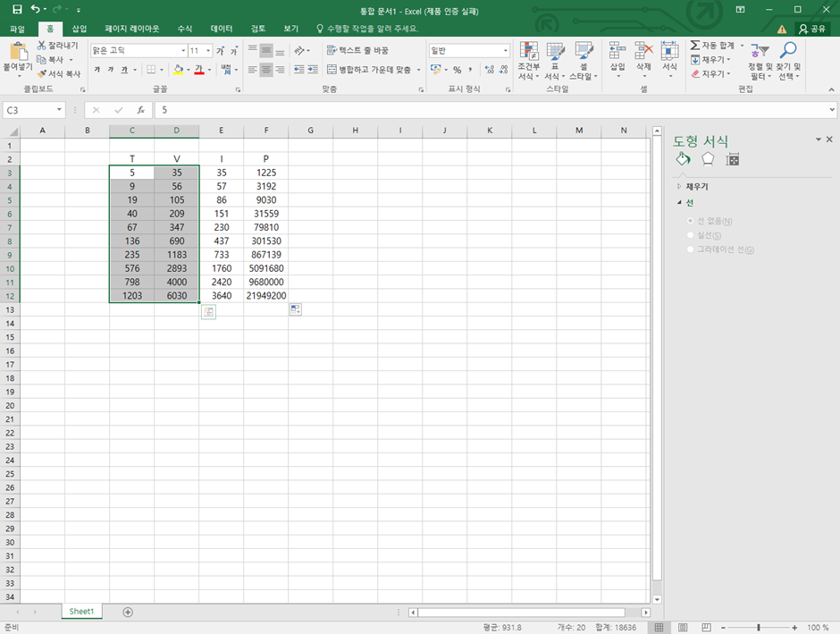Open the AutoSum dropdown arrow
Image resolution: width=840 pixels, height=634 pixels.
click(x=742, y=46)
